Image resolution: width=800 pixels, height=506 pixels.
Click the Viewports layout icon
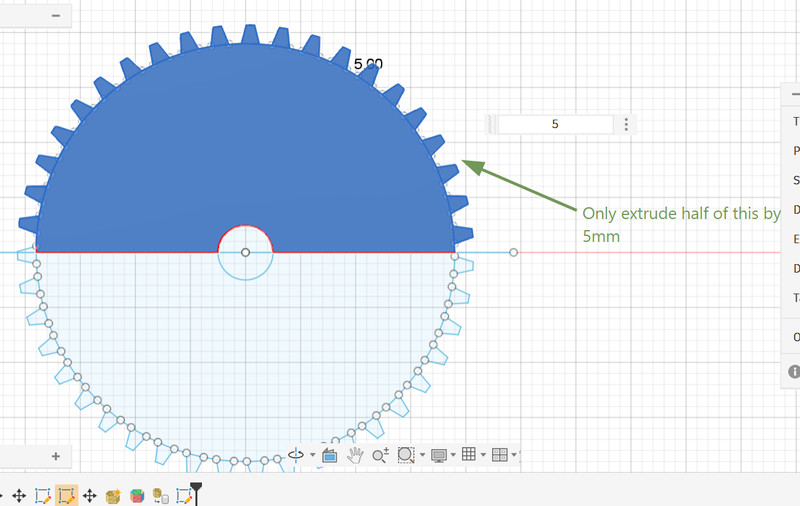click(x=499, y=454)
